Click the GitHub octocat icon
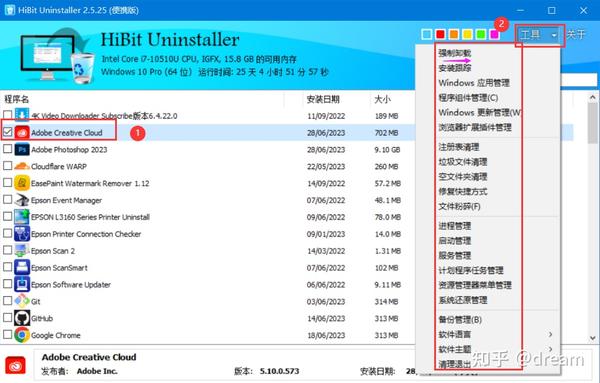The width and height of the screenshot is (600, 383). pyautogui.click(x=22, y=318)
